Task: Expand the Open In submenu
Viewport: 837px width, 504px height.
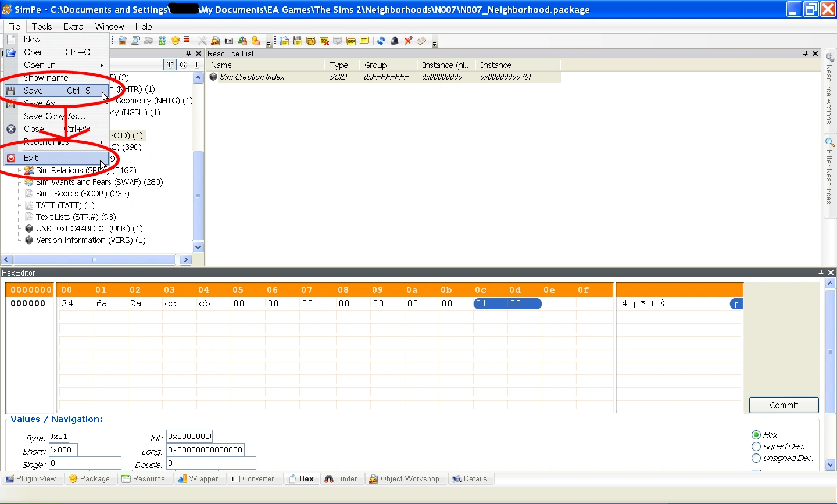Action: tap(56, 65)
